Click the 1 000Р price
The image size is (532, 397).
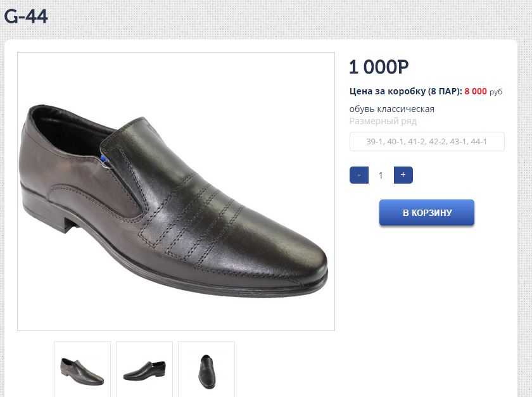click(379, 67)
